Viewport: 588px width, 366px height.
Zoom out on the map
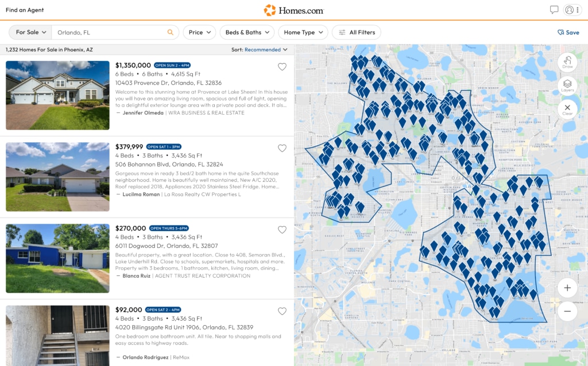(x=567, y=311)
